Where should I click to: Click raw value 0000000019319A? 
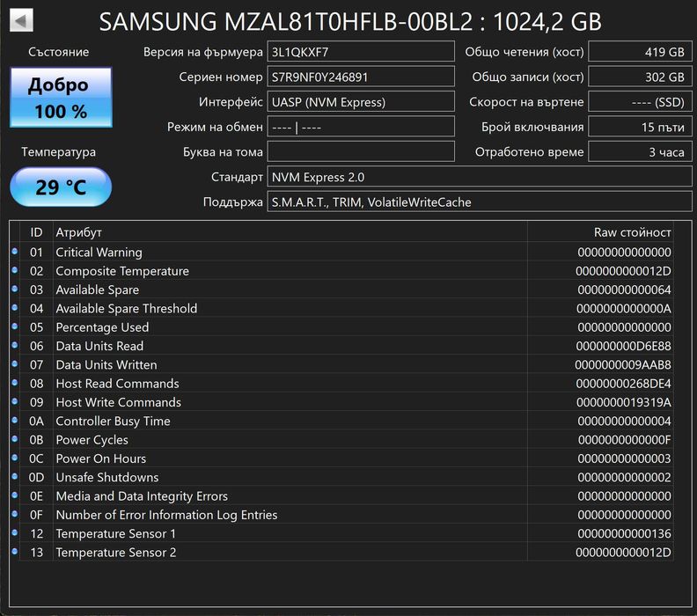(x=624, y=402)
